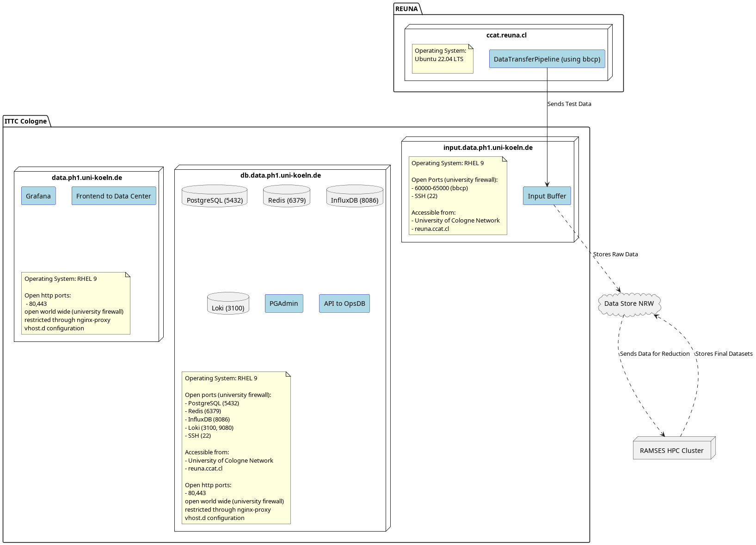Viewport: 756px width, 545px height.
Task: Select the Frontend to Data Center box
Action: pos(114,196)
